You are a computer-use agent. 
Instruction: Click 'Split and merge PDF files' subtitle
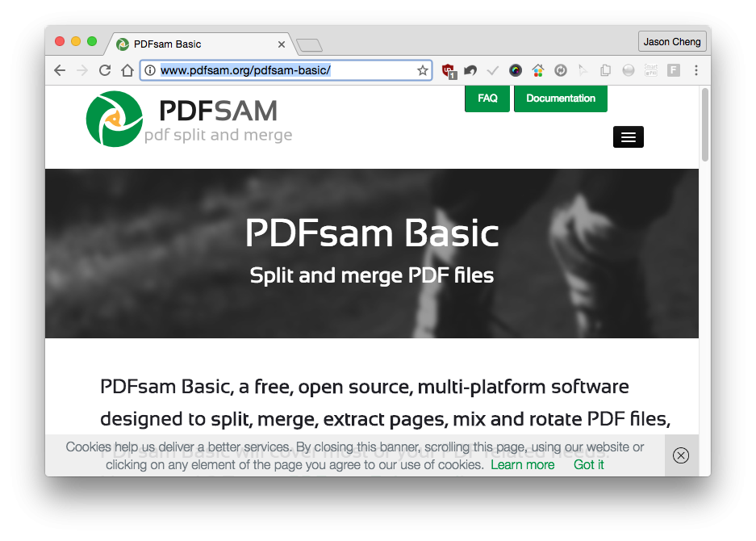coord(372,275)
